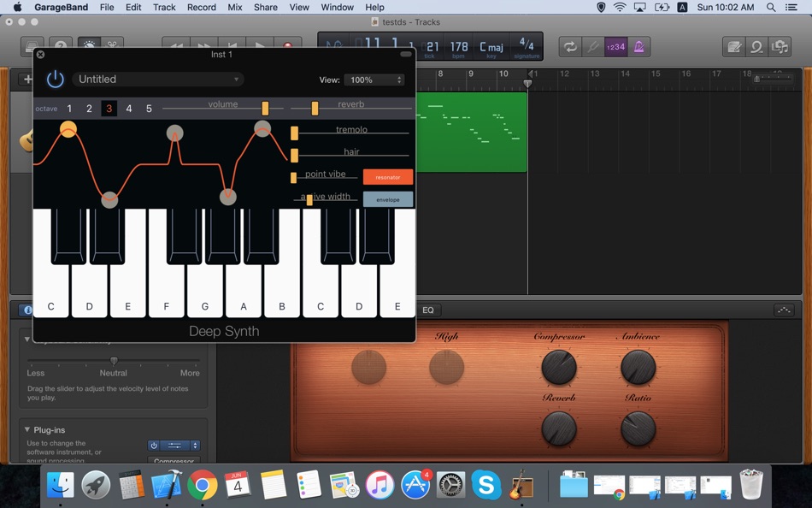Open Finder from the Dock
The image size is (812, 508).
pyautogui.click(x=60, y=485)
